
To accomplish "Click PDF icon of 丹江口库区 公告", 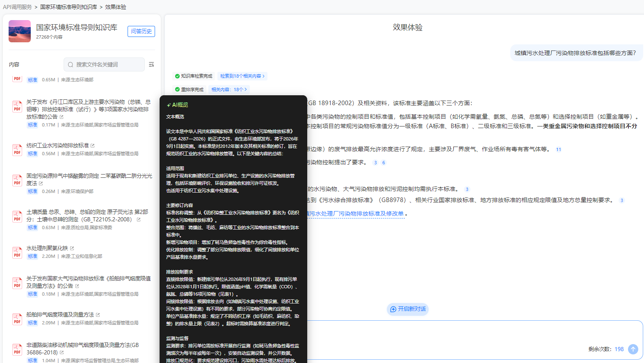I will (x=17, y=106).
